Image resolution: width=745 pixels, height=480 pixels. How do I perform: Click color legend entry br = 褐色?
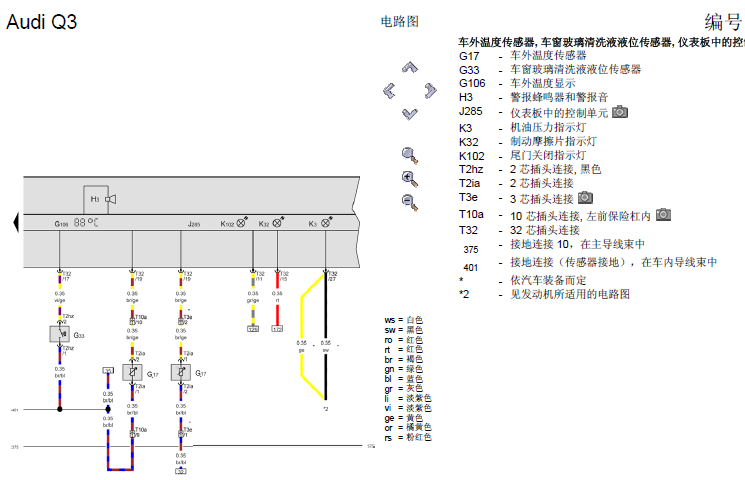click(x=403, y=359)
